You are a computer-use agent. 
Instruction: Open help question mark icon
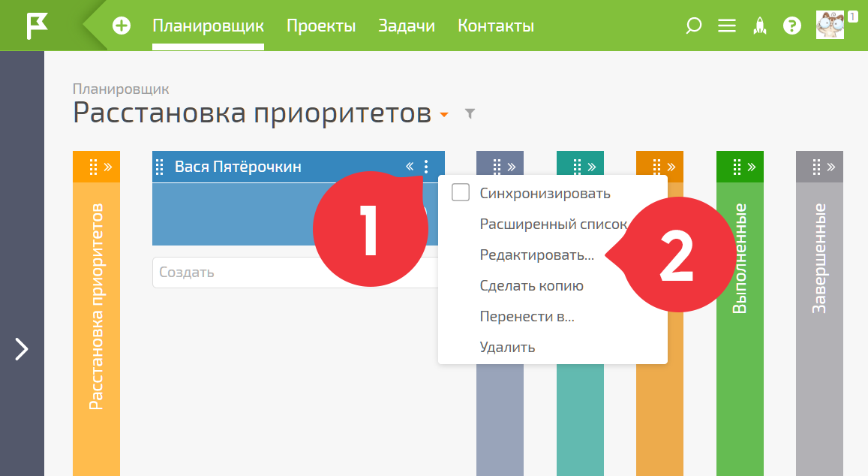click(792, 26)
